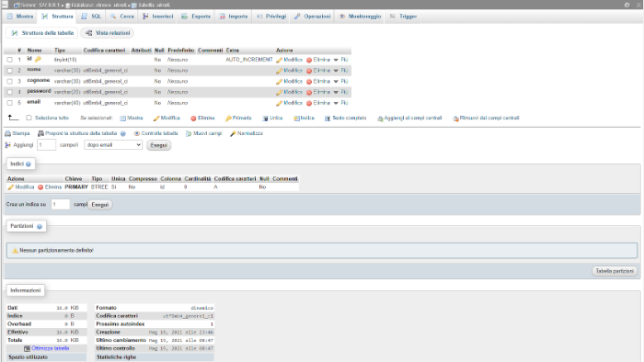This screenshot has width=644, height=362.
Task: Click the Tabella partizioni button
Action: tap(615, 271)
